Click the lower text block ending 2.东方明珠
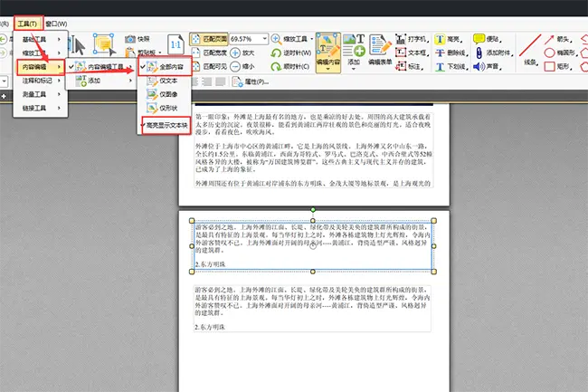 pyautogui.click(x=313, y=309)
